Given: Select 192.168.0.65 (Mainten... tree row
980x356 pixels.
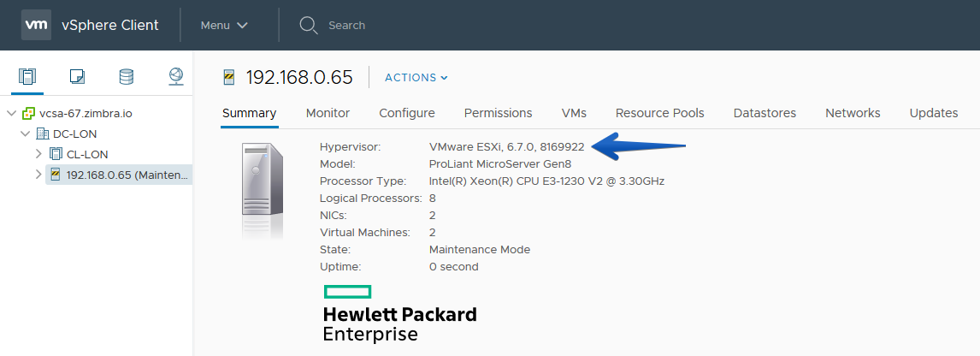Looking at the screenshot, I should [119, 175].
